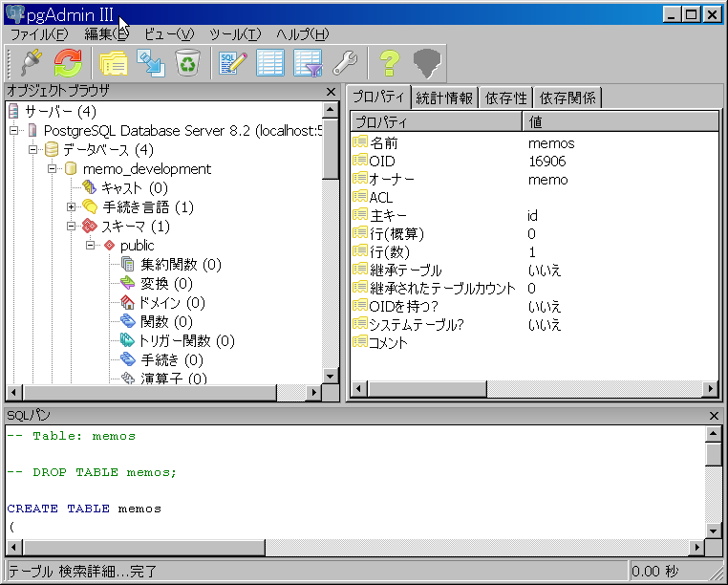The width and height of the screenshot is (728, 585).
Task: Select 手続き (0) tree item
Action: point(172,360)
